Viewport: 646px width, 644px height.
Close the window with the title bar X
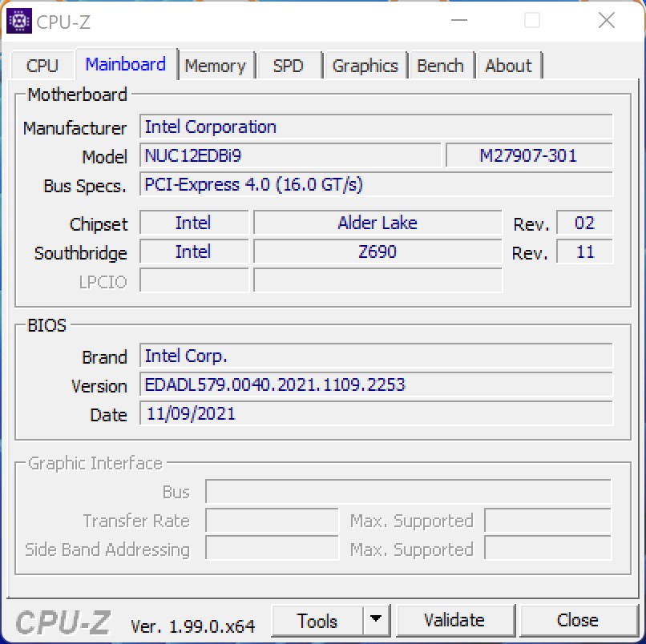point(604,22)
